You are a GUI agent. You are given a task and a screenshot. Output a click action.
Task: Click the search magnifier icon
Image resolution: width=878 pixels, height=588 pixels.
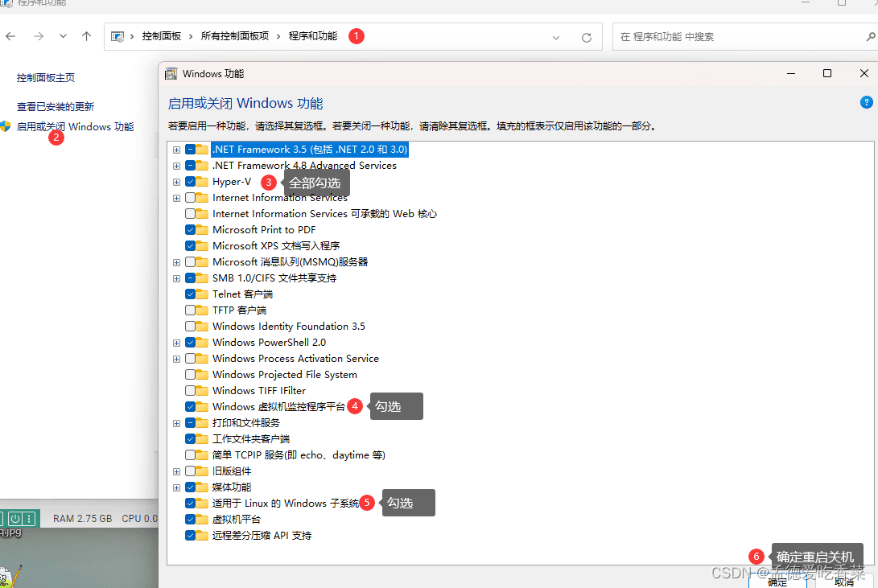point(870,37)
